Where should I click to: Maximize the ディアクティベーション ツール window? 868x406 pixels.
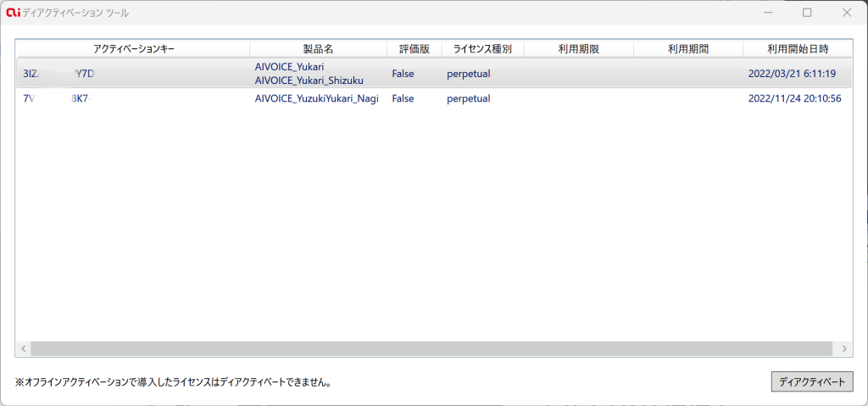807,12
